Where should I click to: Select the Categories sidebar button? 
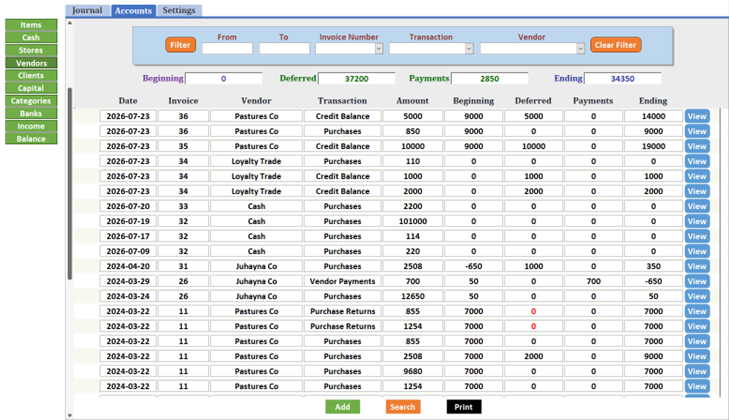(x=31, y=100)
